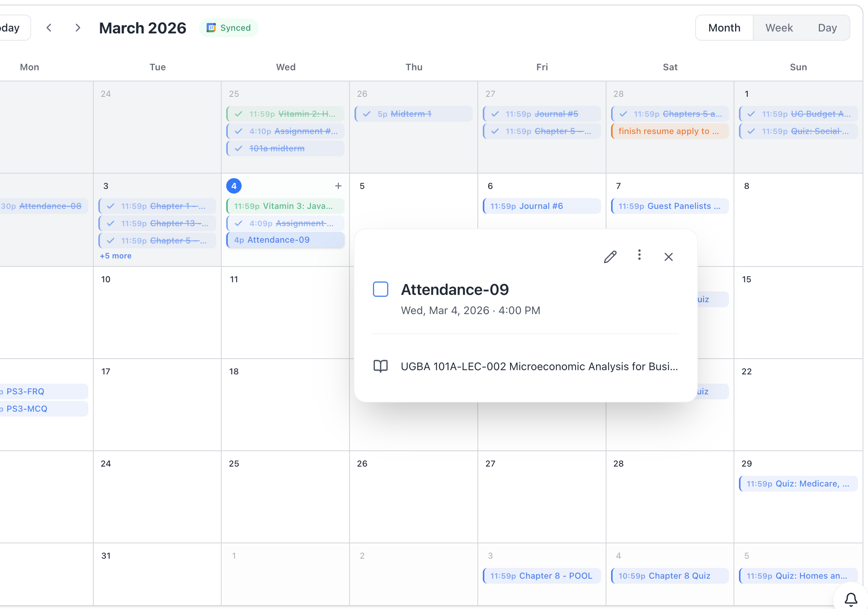868x609 pixels.
Task: Check the Attendance-09 completion checkbox
Action: pos(380,289)
